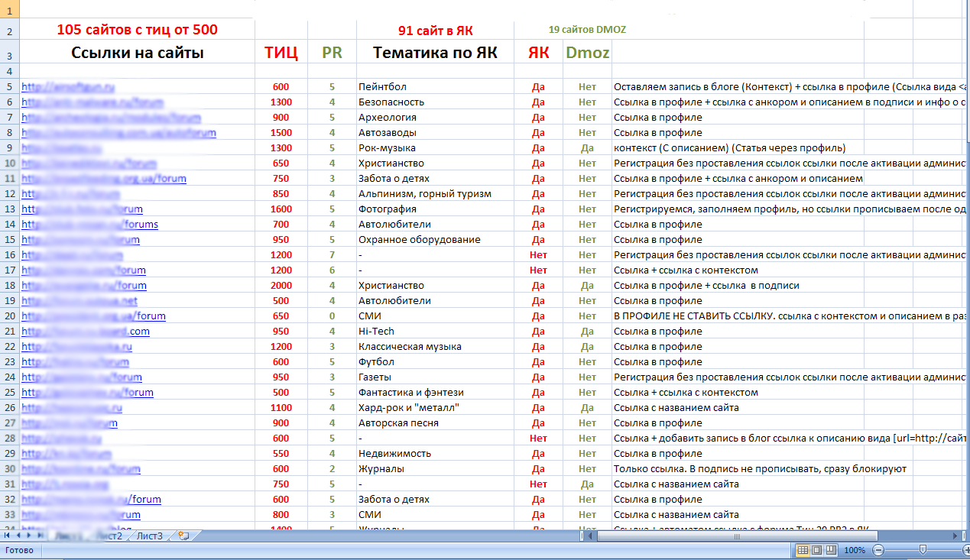
Task: Select the PR value 0 cell
Action: coord(332,316)
